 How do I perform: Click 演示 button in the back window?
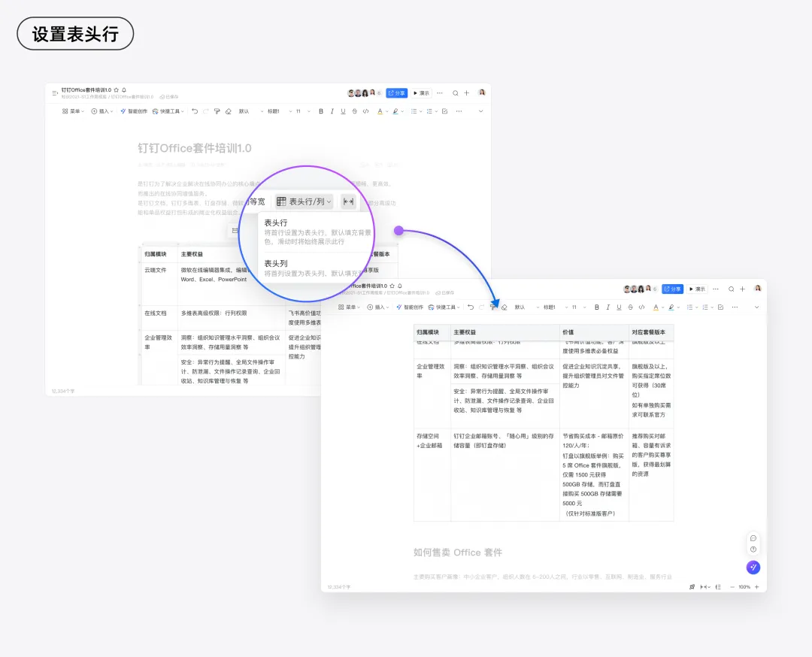click(x=422, y=93)
